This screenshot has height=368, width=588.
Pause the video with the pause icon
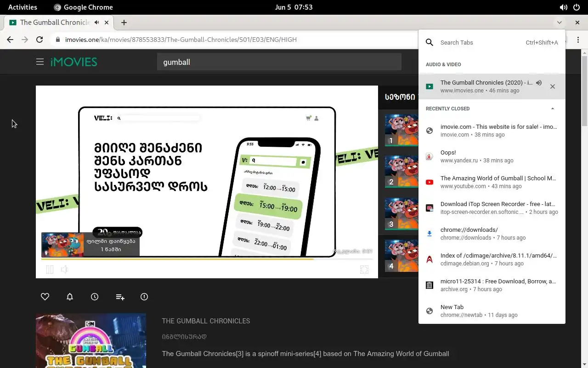click(50, 270)
